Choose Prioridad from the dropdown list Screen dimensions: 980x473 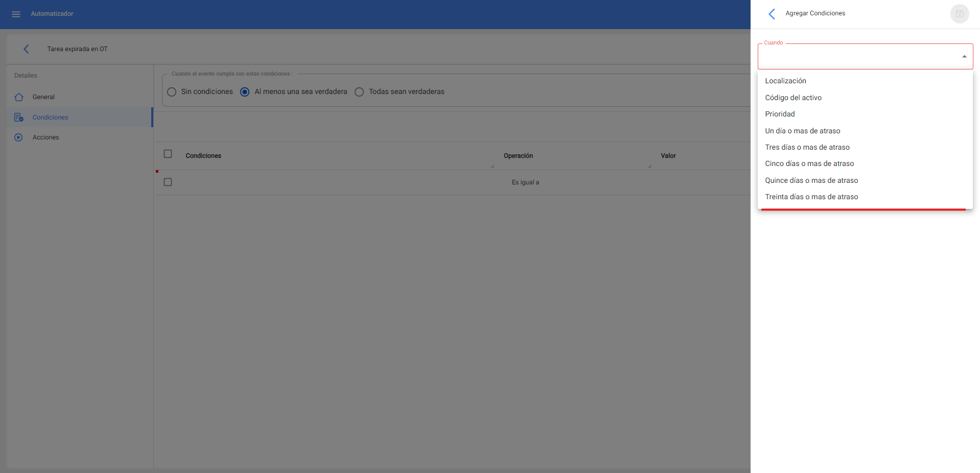click(780, 114)
